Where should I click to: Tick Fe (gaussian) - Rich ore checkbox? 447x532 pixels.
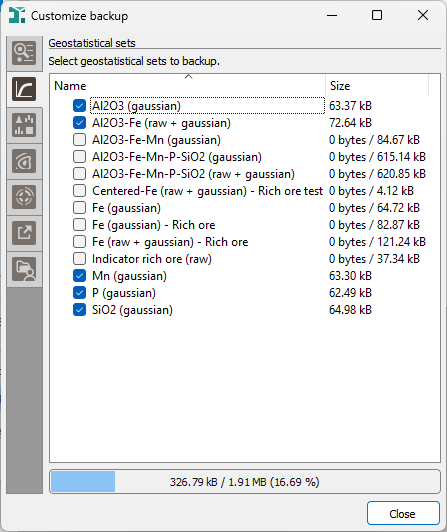pos(79,225)
